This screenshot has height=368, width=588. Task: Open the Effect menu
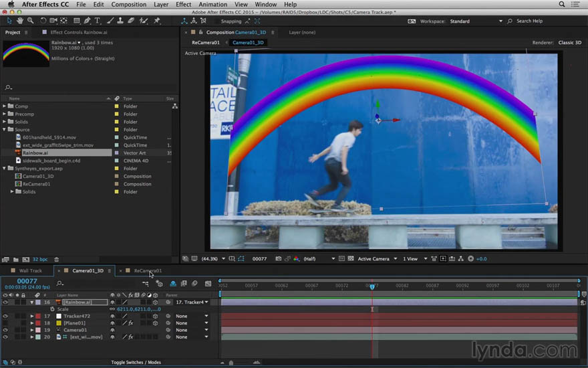[183, 5]
